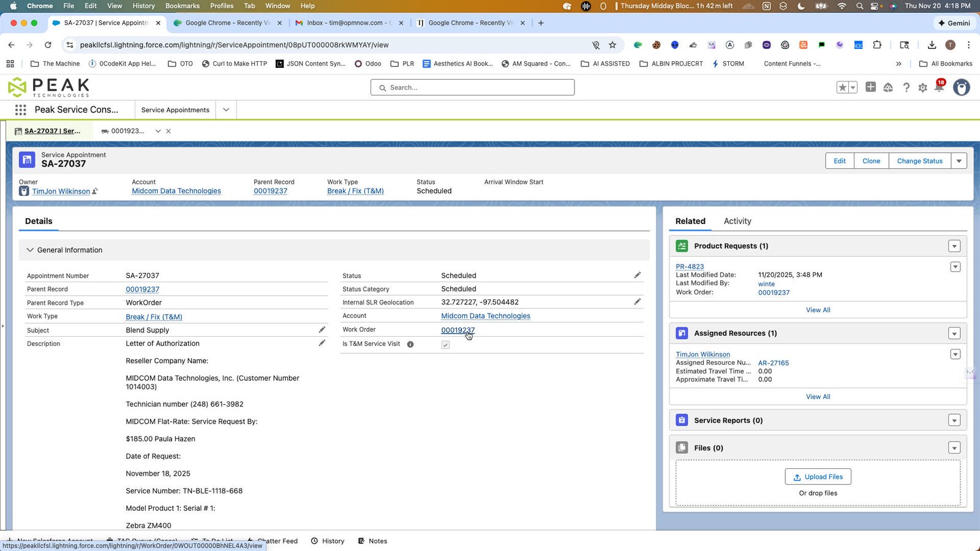Open Notes in the utility bar

(372, 541)
